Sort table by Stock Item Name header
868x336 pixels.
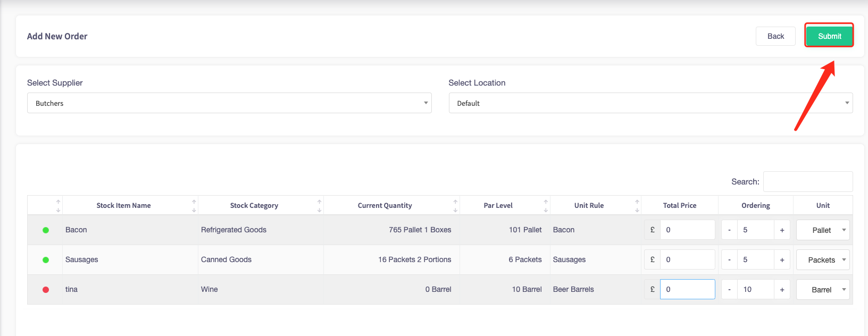130,206
